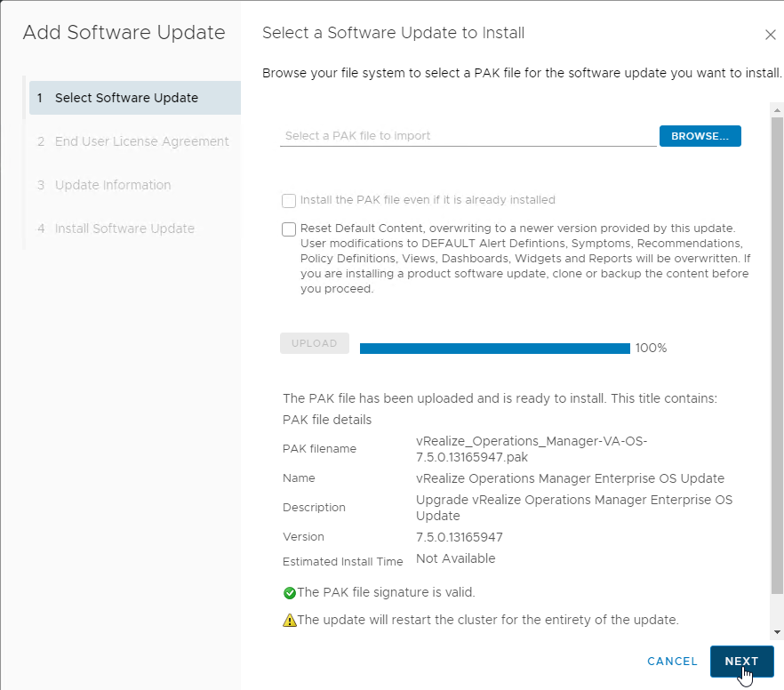The image size is (784, 690).
Task: Click the 'The PAK file signature is valid.' message
Action: [386, 592]
